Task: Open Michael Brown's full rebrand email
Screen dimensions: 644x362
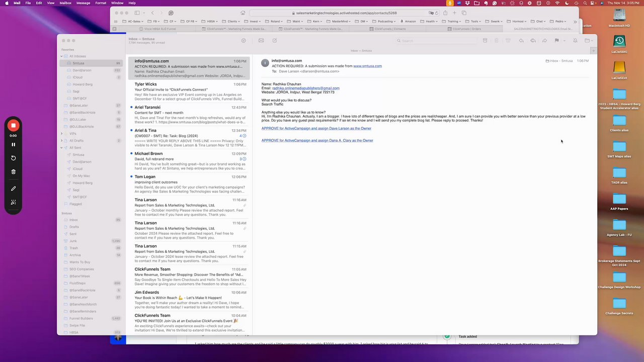Action: (x=189, y=161)
